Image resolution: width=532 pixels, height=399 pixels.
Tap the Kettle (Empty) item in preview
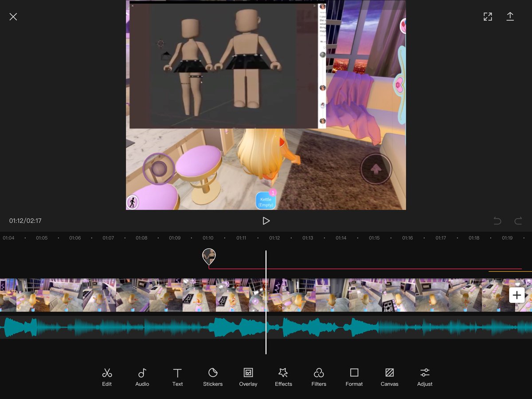[x=266, y=200]
